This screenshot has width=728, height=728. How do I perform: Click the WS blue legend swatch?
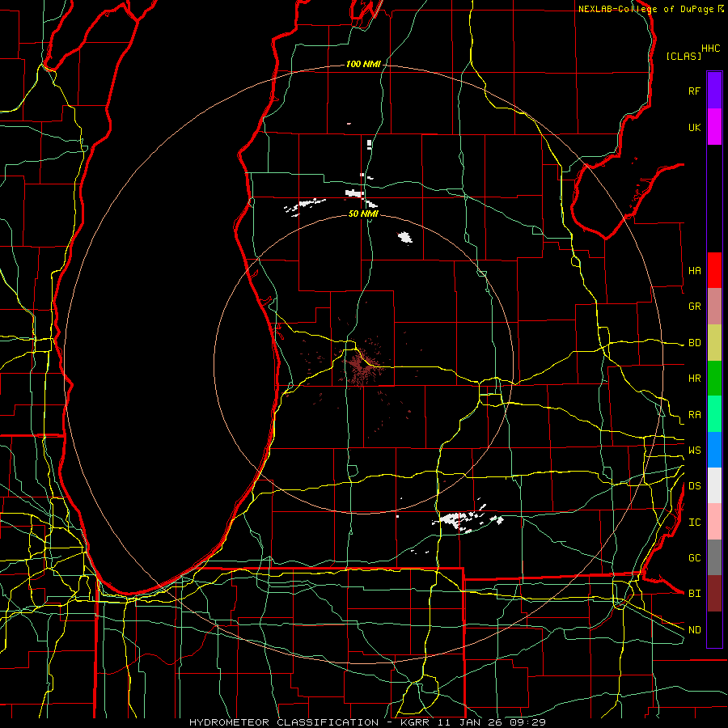714,450
